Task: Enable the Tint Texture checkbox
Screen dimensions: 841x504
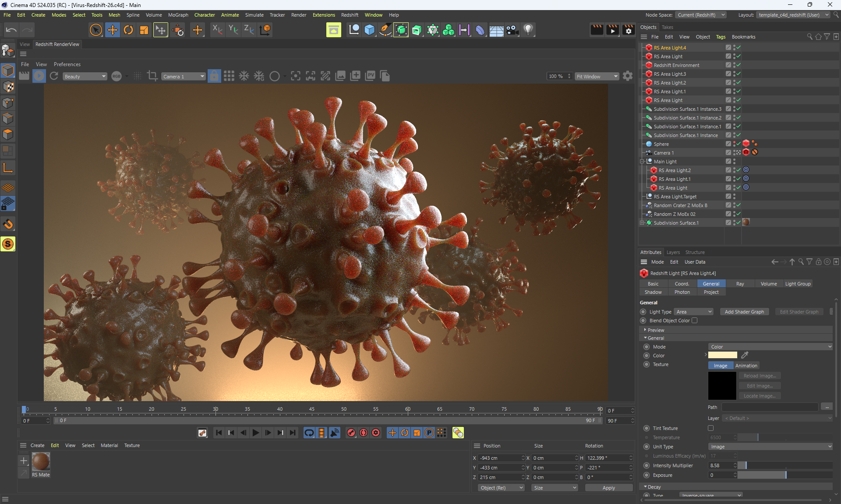Action: click(x=710, y=428)
